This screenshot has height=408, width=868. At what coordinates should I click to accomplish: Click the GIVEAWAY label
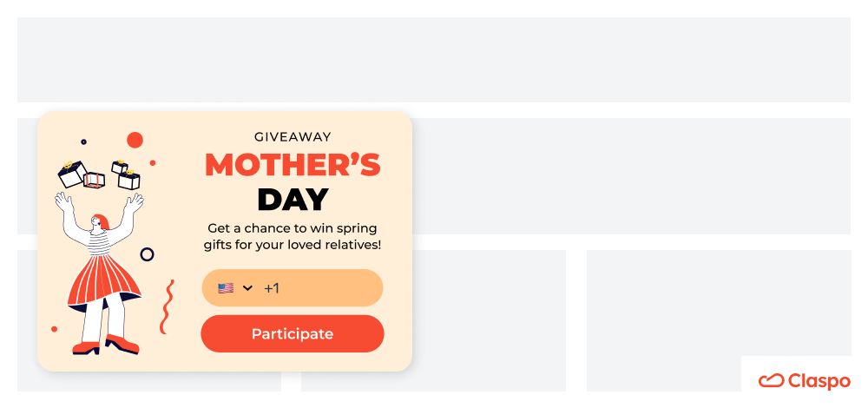(x=293, y=137)
